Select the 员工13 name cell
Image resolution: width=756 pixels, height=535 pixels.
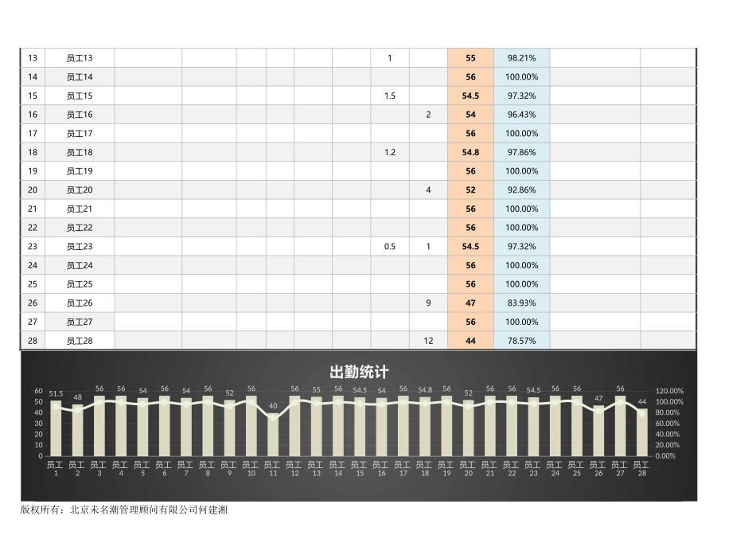coord(80,58)
